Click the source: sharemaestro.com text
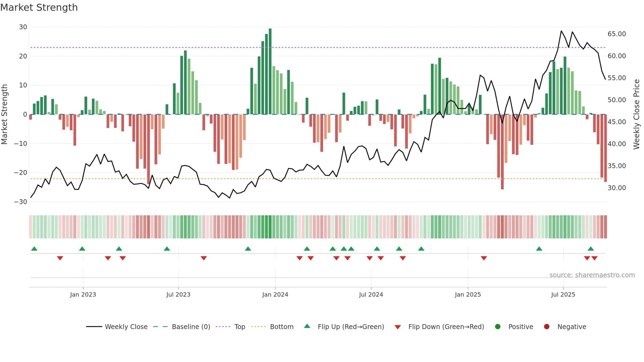 592,275
